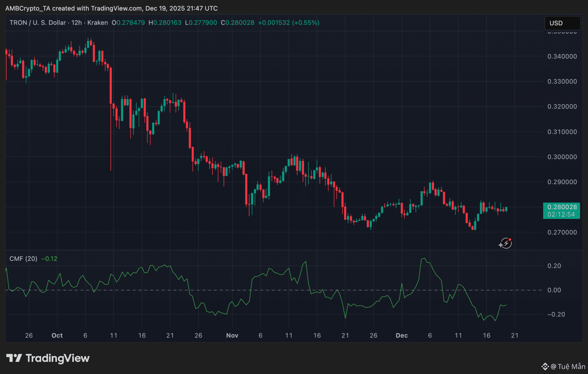588x374 pixels.
Task: Click the Binance diamond watermark icon
Action: point(545,367)
